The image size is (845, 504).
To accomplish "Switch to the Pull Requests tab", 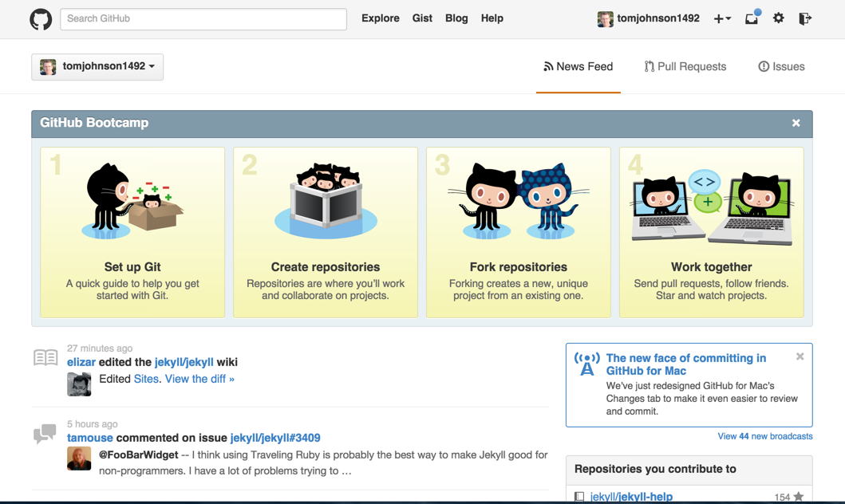I will 685,67.
